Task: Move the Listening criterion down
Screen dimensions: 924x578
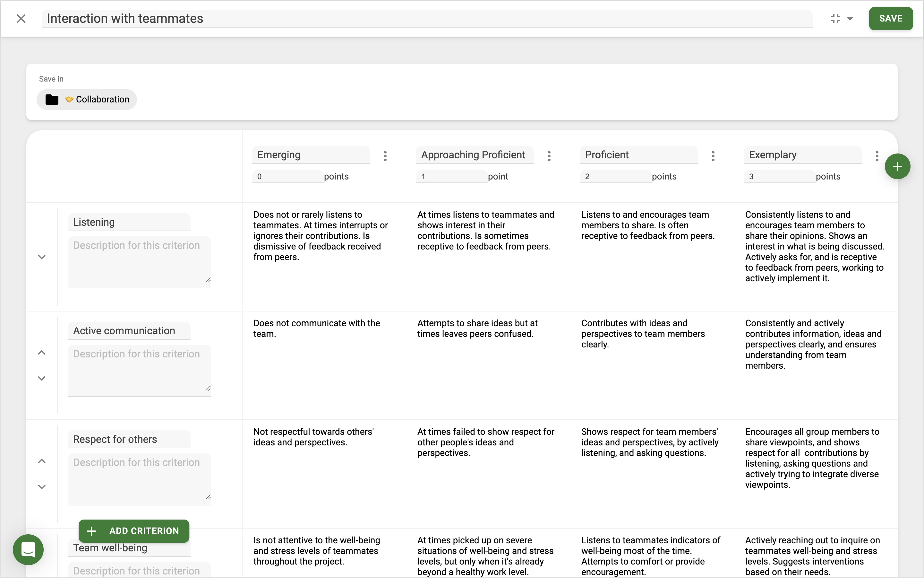Action: coord(42,257)
